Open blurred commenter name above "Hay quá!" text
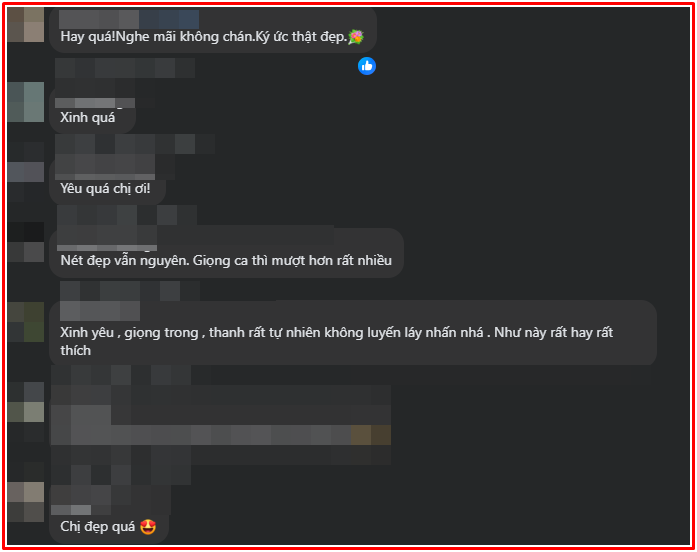This screenshot has width=697, height=552. coord(129,20)
